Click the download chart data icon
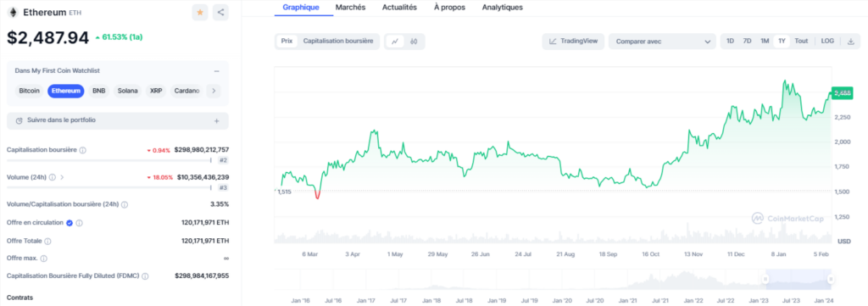868x306 pixels. pos(850,41)
